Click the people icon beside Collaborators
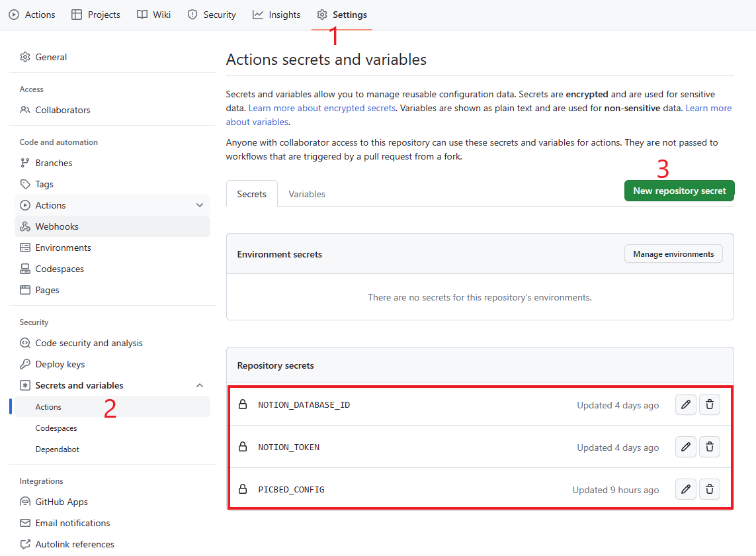Viewport: 756px width, 556px height. (x=25, y=110)
